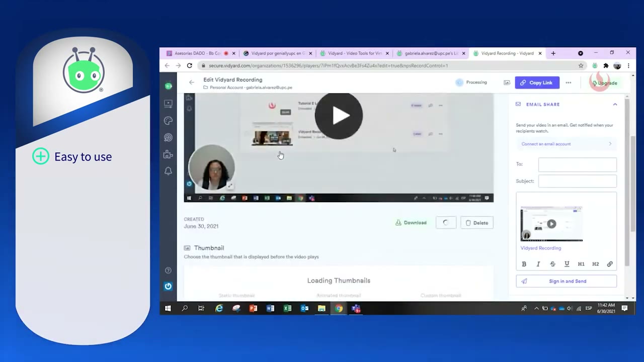Apply bold formatting in email editor
The height and width of the screenshot is (362, 644).
point(524,264)
